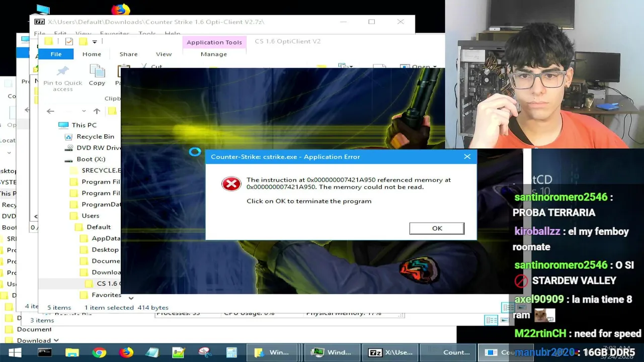Select CS 1.6 folder in tree
Screen dimensions: 644x362
pos(107,284)
